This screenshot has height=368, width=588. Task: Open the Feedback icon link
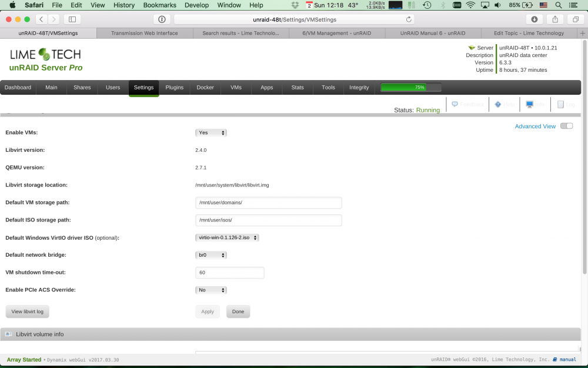[455, 104]
